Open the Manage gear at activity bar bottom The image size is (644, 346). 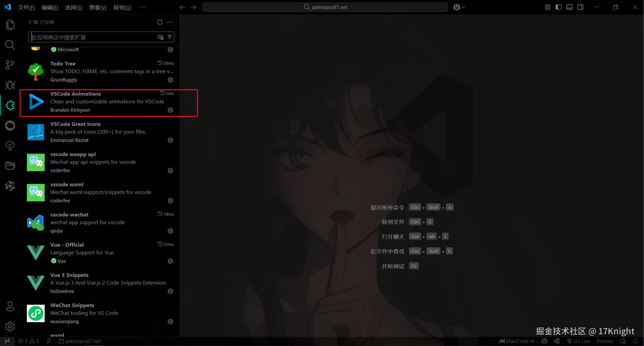pos(10,326)
